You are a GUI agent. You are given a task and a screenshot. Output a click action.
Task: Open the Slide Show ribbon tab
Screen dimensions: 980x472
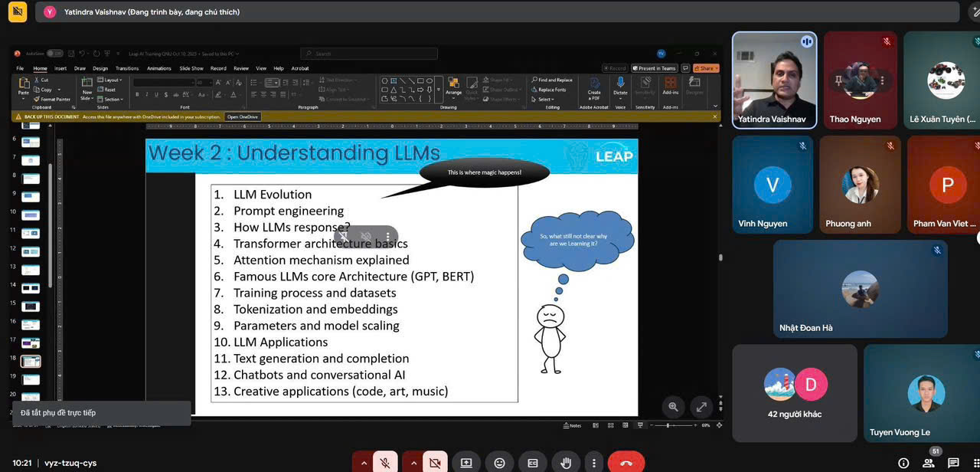(191, 68)
